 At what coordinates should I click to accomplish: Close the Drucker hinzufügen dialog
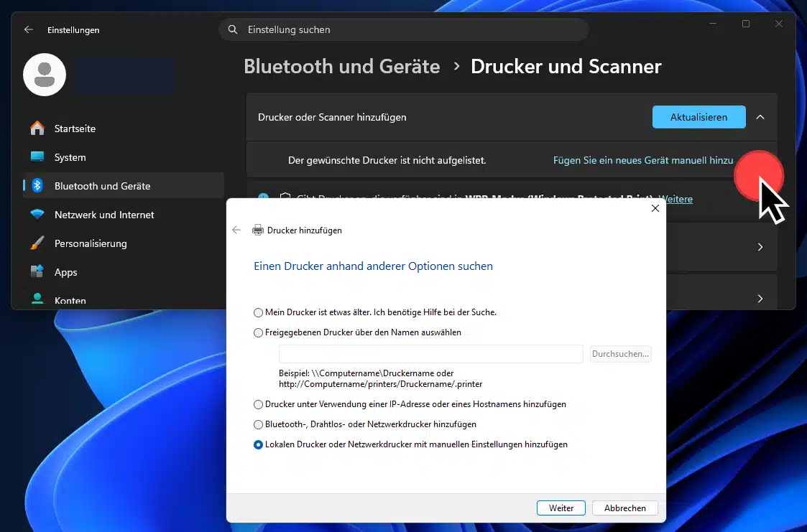tap(655, 208)
